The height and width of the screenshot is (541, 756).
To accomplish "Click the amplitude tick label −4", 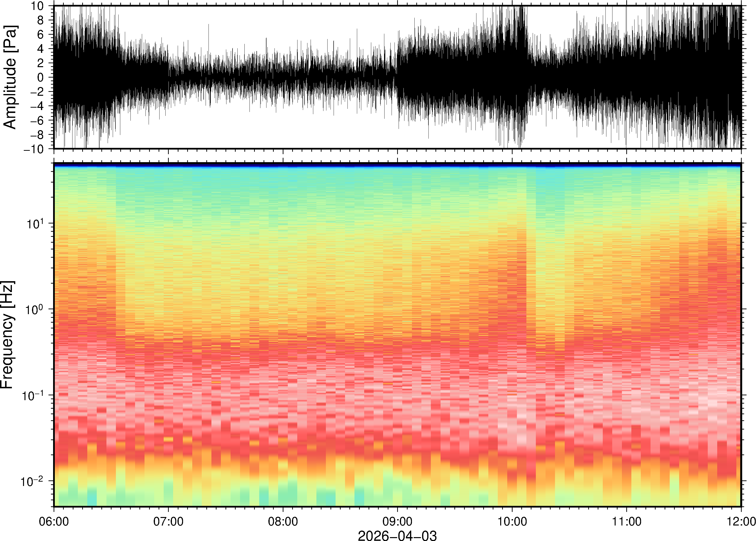I will [37, 106].
